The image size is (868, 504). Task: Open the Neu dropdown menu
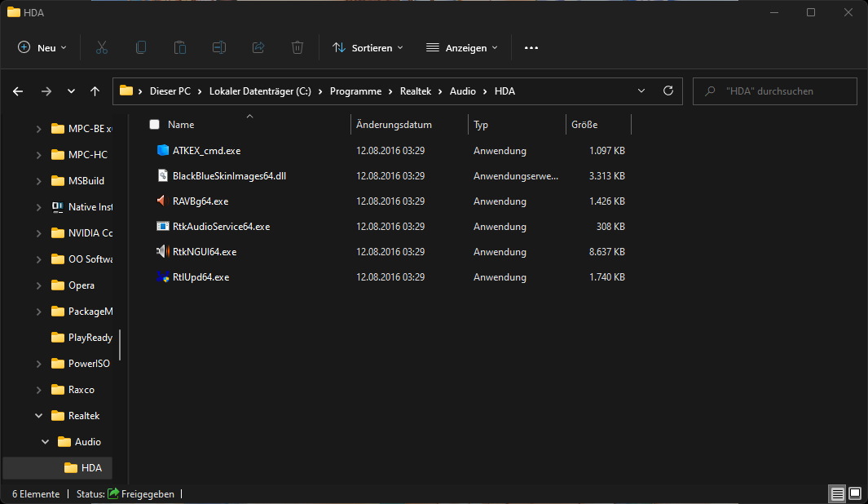42,47
